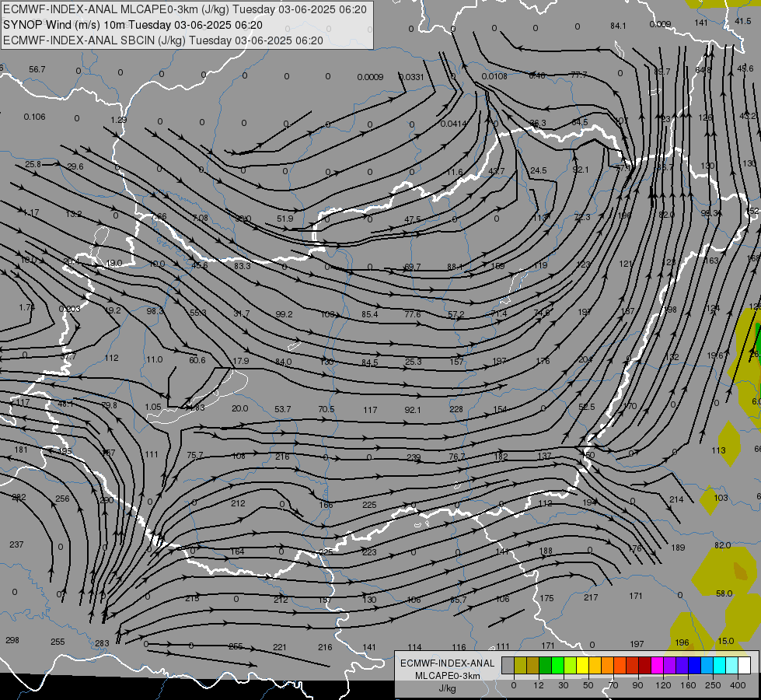761x700 pixels.
Task: Click the map value 15.0
Action: coord(725,641)
